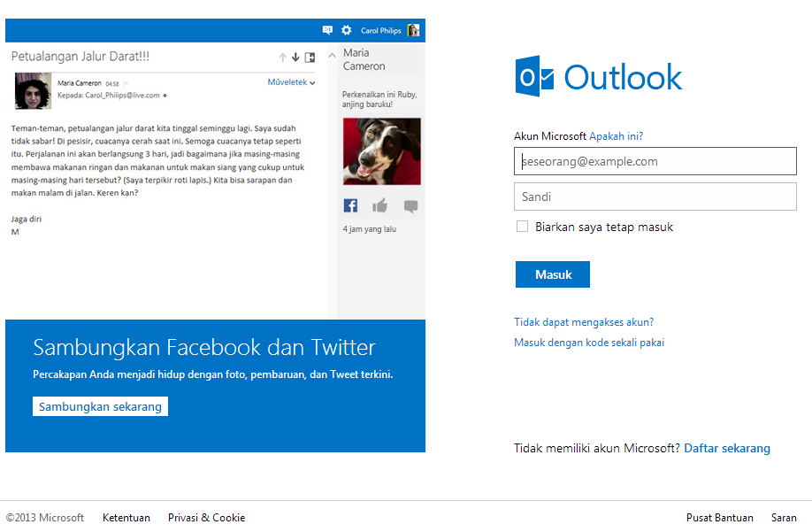The image size is (812, 532).
Task: Click the thumbs-up like icon
Action: point(380,205)
